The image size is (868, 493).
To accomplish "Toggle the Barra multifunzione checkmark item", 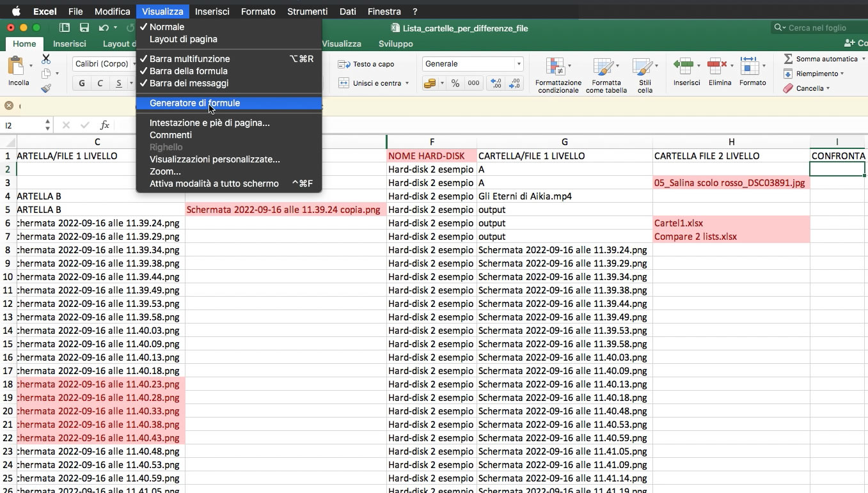I will pos(229,59).
